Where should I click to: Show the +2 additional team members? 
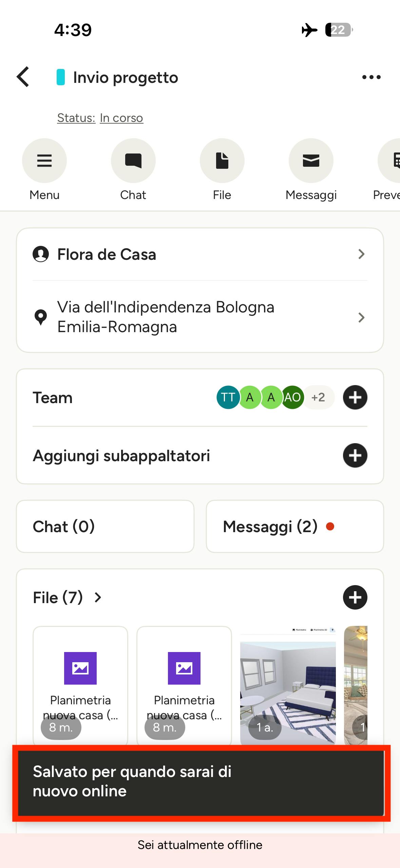(318, 397)
